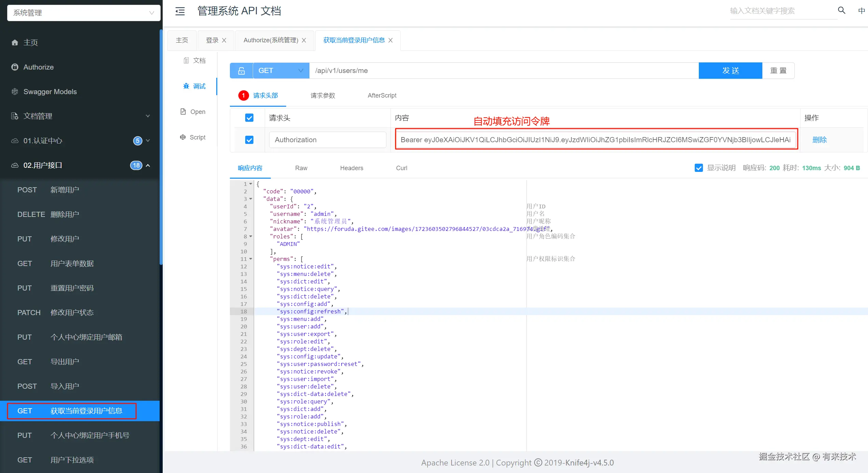Click the menu collapse icon in header
Image resolution: width=868 pixels, height=473 pixels.
coord(180,11)
